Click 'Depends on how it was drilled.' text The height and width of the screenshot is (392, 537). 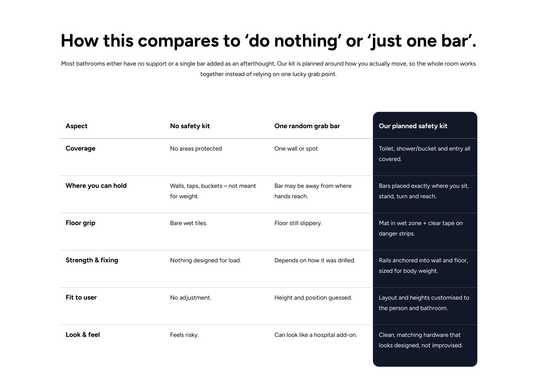pyautogui.click(x=315, y=260)
